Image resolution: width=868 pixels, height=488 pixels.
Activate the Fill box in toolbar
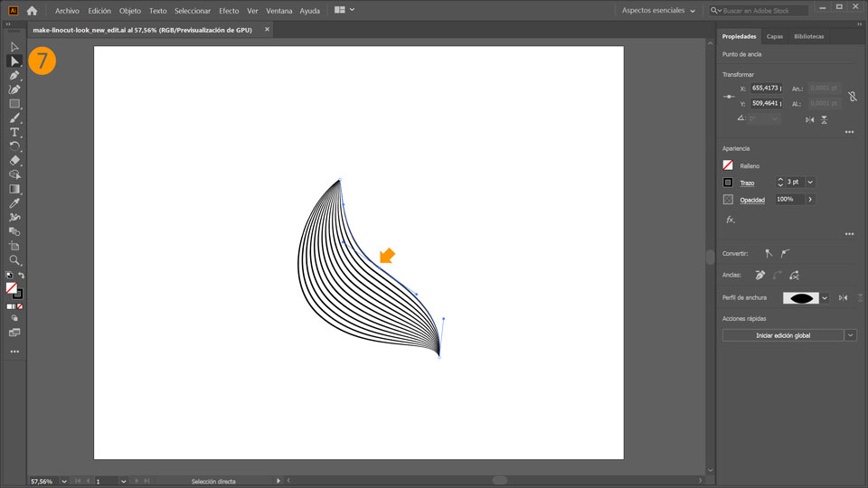point(11,287)
